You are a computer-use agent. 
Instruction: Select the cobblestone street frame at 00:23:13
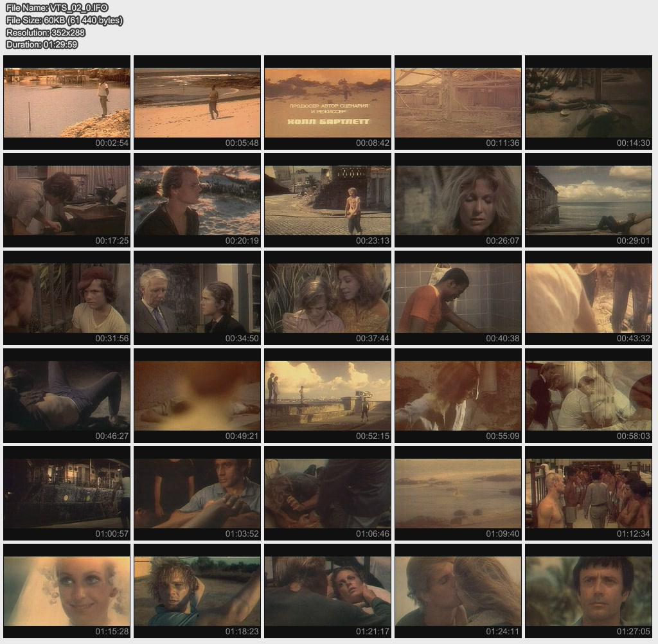point(328,201)
